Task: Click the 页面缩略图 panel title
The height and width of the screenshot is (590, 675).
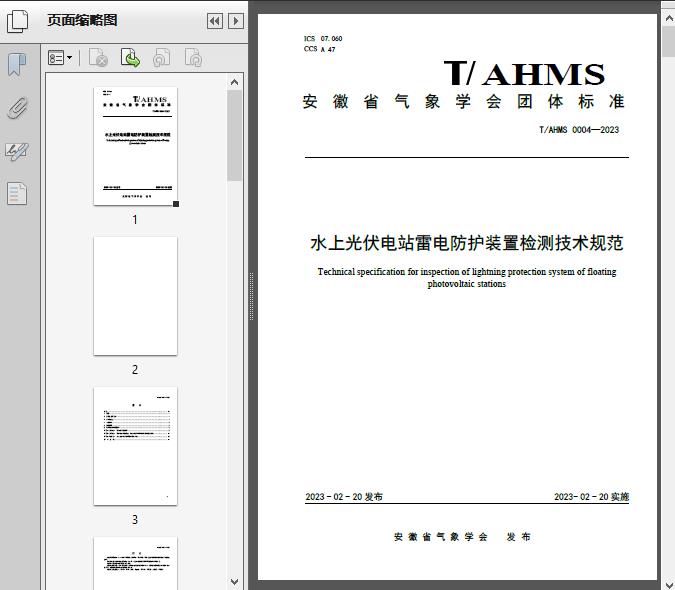Action: [x=82, y=20]
